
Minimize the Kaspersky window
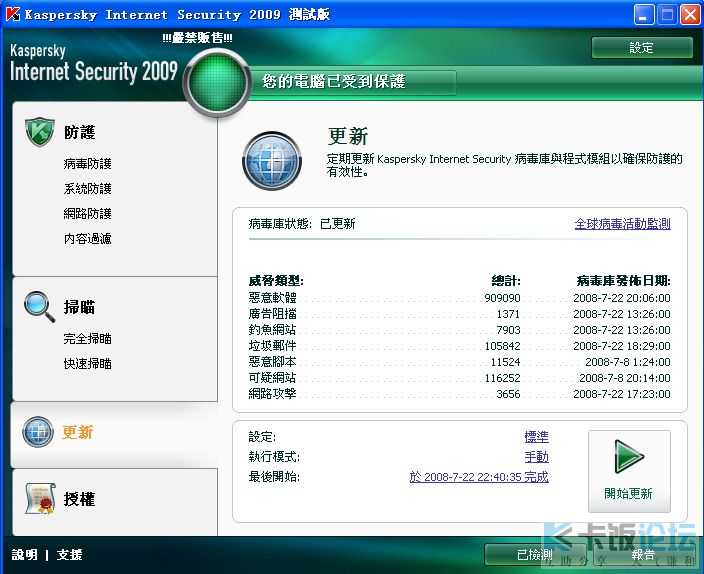643,15
